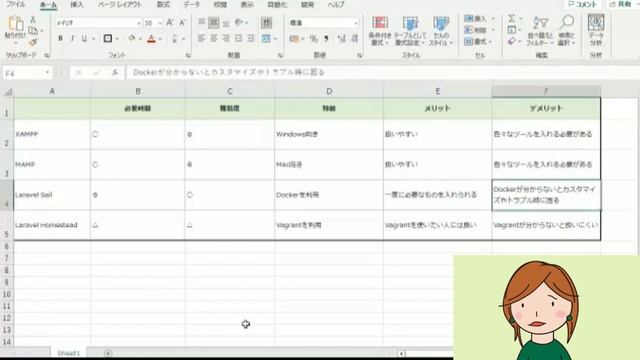Open number format combo box

324,23
